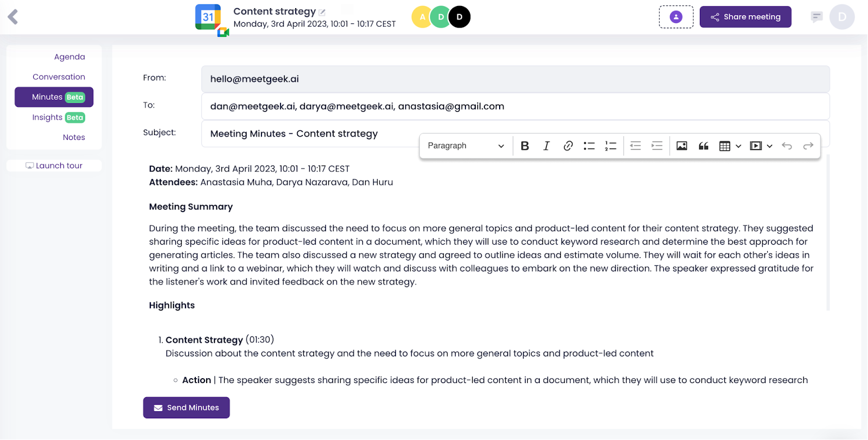Viewport: 868px width, 440px height.
Task: Insert a link with the link icon
Action: [x=568, y=146]
